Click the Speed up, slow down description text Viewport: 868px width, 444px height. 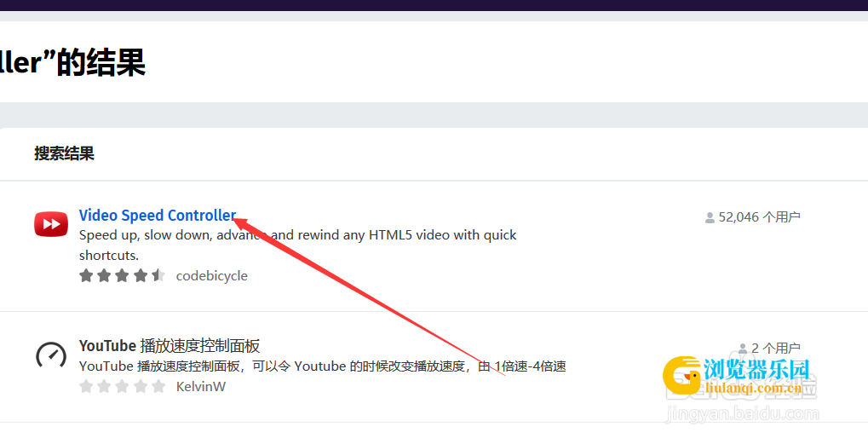[x=298, y=245]
